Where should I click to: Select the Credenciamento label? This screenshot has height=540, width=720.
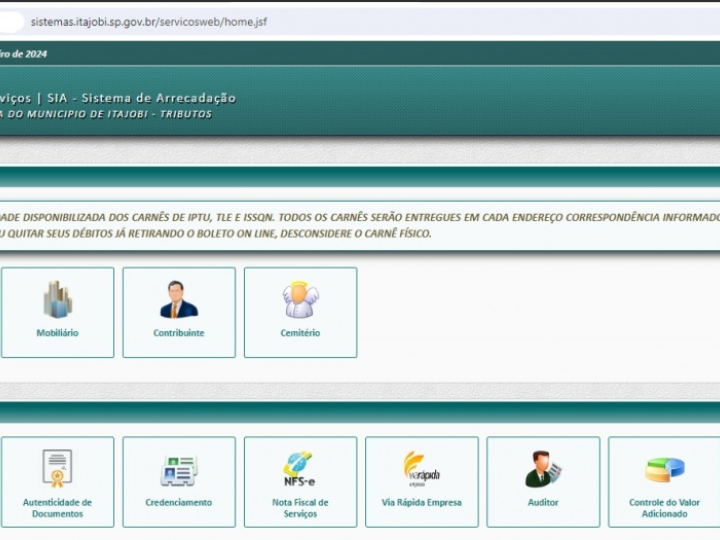coord(179,503)
